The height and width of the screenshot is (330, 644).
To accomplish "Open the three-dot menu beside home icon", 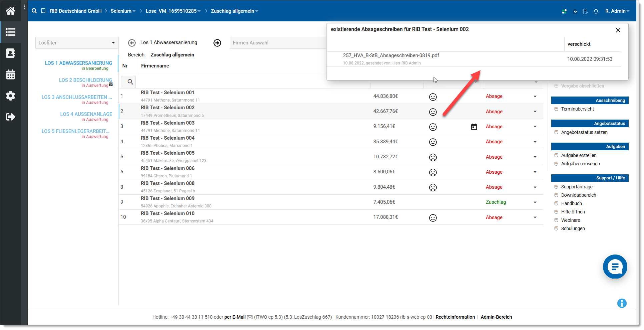I will tap(25, 7).
